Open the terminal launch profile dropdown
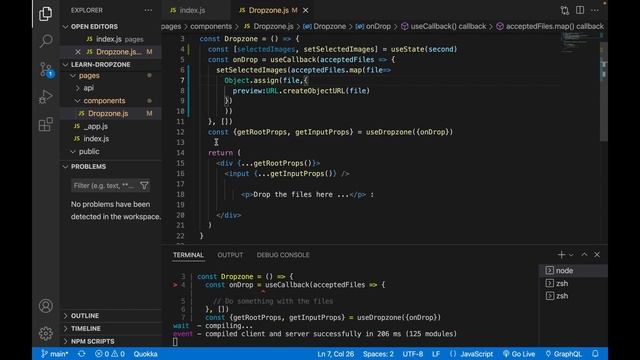Image resolution: width=640 pixels, height=360 pixels. pyautogui.click(x=571, y=255)
